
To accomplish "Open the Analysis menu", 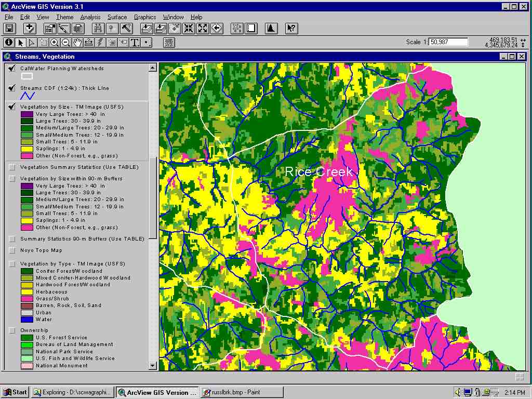I will pos(90,17).
